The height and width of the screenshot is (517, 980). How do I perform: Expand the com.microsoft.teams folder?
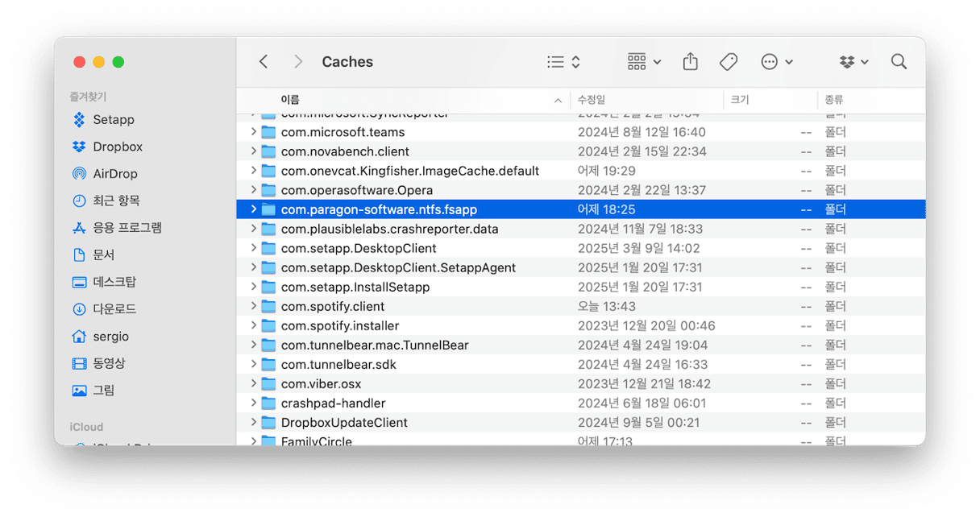point(253,132)
